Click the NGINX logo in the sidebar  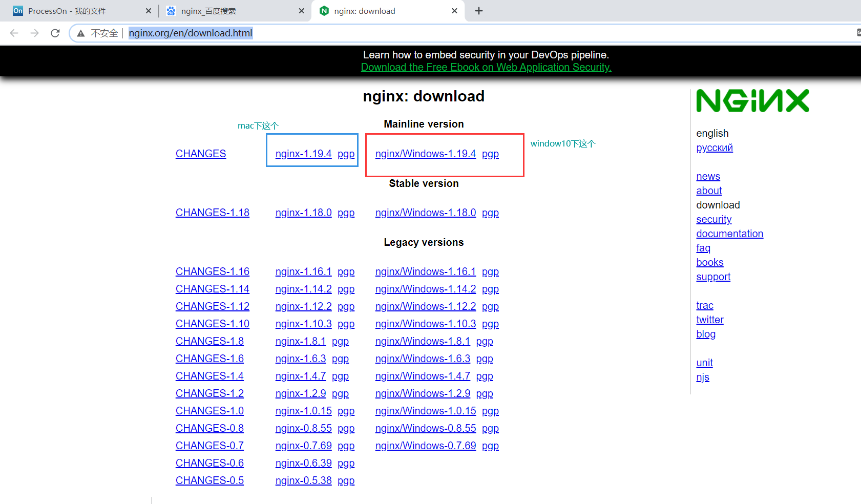tap(752, 100)
